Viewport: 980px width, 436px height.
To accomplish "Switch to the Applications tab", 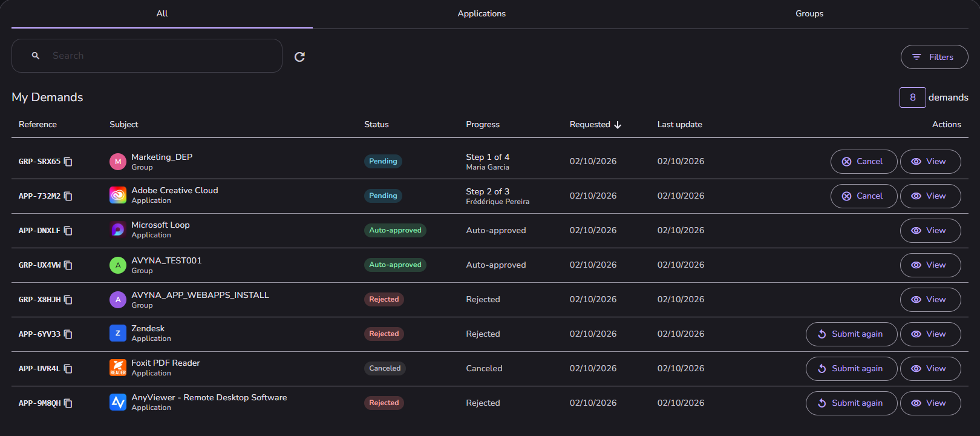I will tap(482, 14).
